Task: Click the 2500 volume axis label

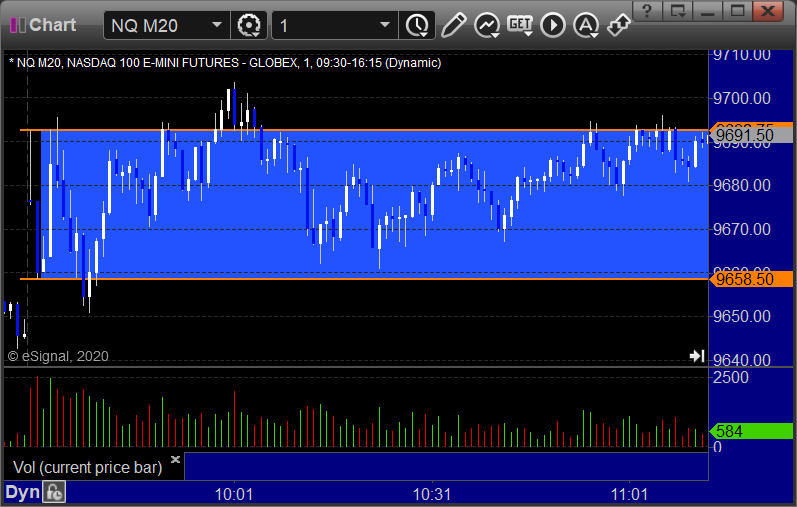Action: click(x=731, y=377)
